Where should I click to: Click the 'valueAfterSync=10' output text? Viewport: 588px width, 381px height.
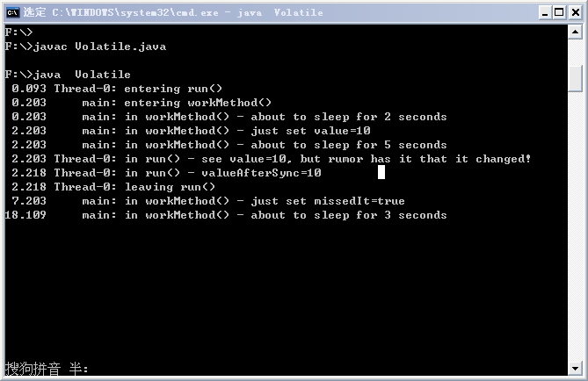point(261,173)
